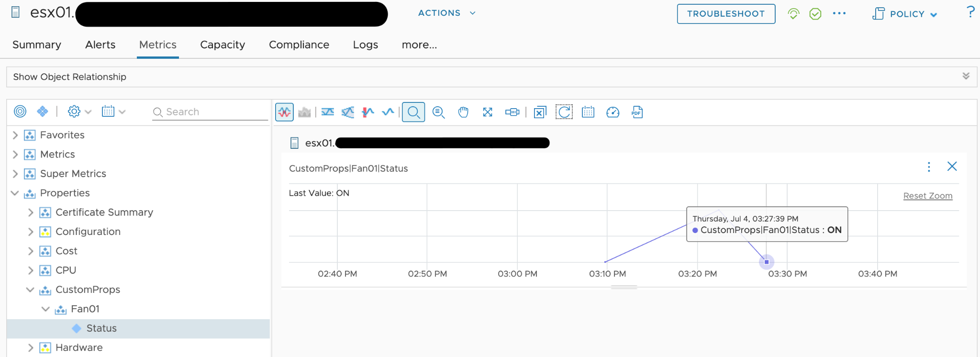Open the gear settings dropdown in metric picker
Viewport: 980px width, 357px height.
pyautogui.click(x=79, y=112)
